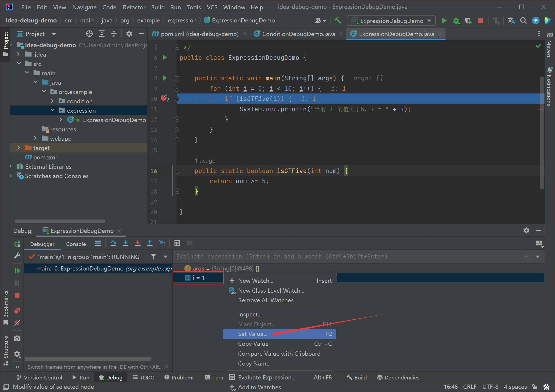Click the green Debug bug icon
The image size is (555, 392).
pyautogui.click(x=456, y=21)
